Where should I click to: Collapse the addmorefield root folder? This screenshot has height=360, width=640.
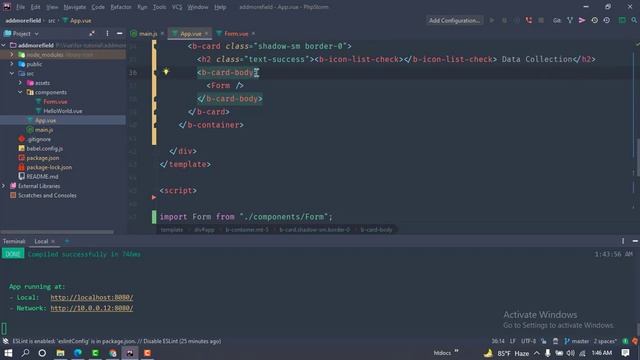[x=4, y=45]
